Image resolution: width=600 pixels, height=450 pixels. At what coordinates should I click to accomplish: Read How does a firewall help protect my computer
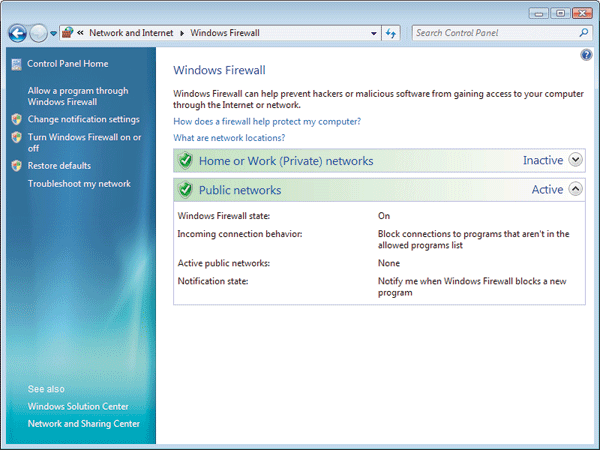pos(267,122)
